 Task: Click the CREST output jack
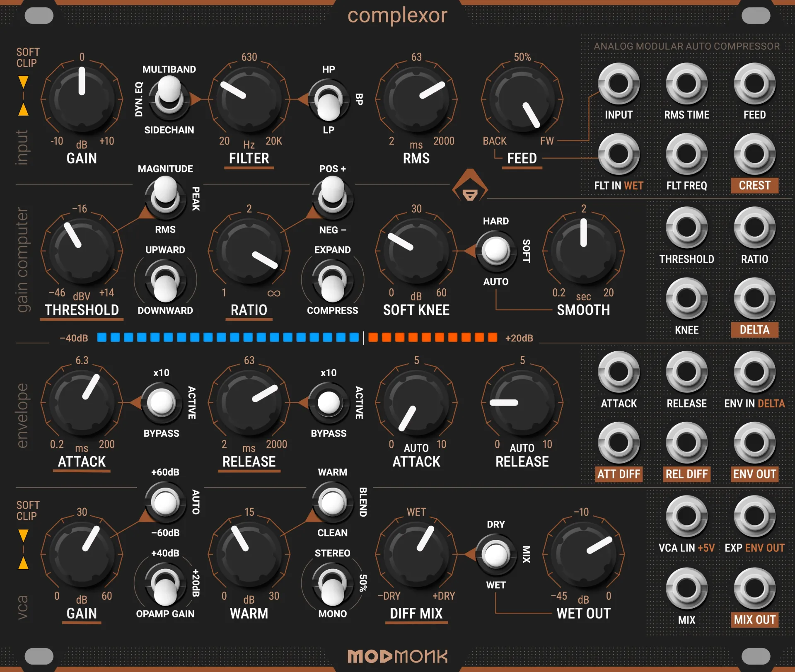point(754,154)
